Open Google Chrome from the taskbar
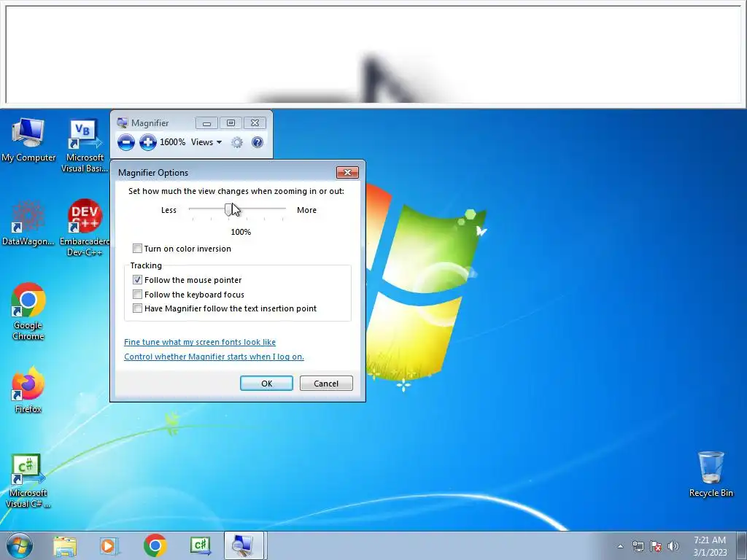Image resolution: width=747 pixels, height=560 pixels. pos(155,545)
